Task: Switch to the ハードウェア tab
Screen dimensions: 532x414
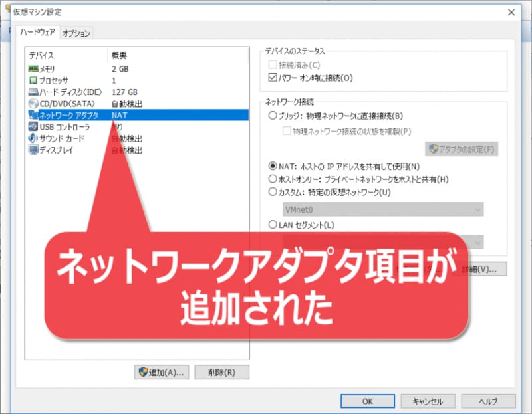Action: click(40, 31)
